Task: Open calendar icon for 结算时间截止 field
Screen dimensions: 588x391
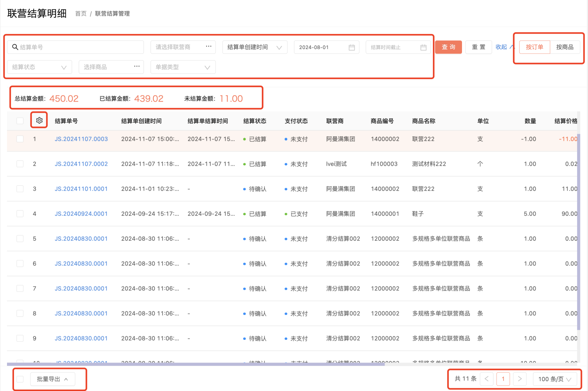Action: click(x=423, y=47)
